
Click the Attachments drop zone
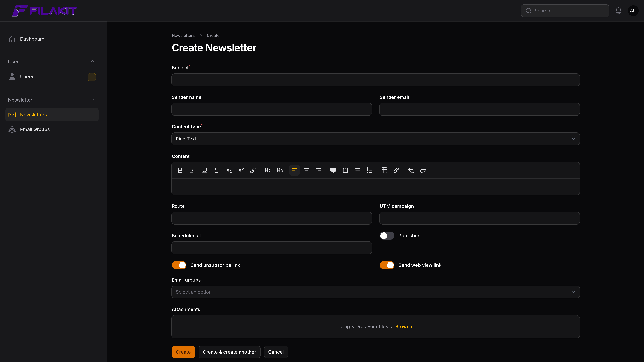click(376, 326)
